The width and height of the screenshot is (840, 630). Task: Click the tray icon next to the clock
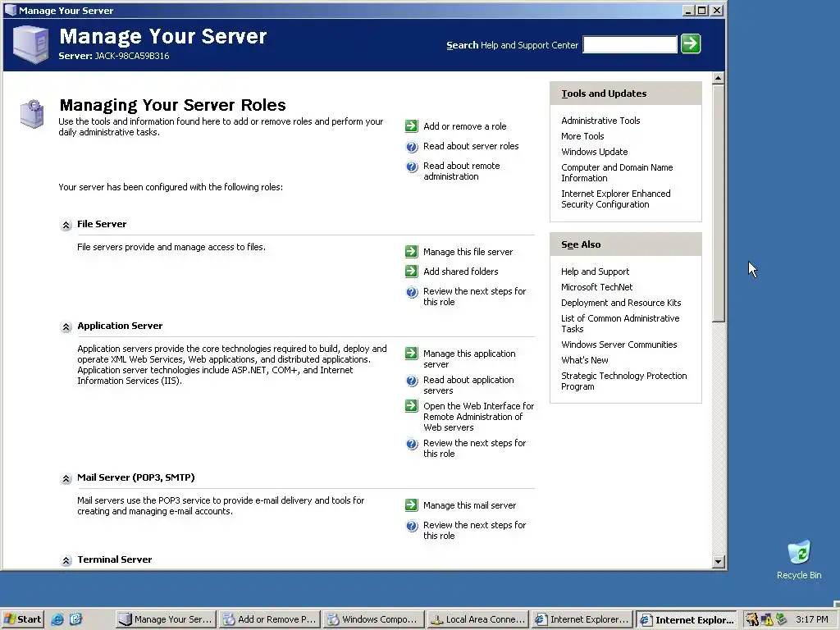(782, 619)
